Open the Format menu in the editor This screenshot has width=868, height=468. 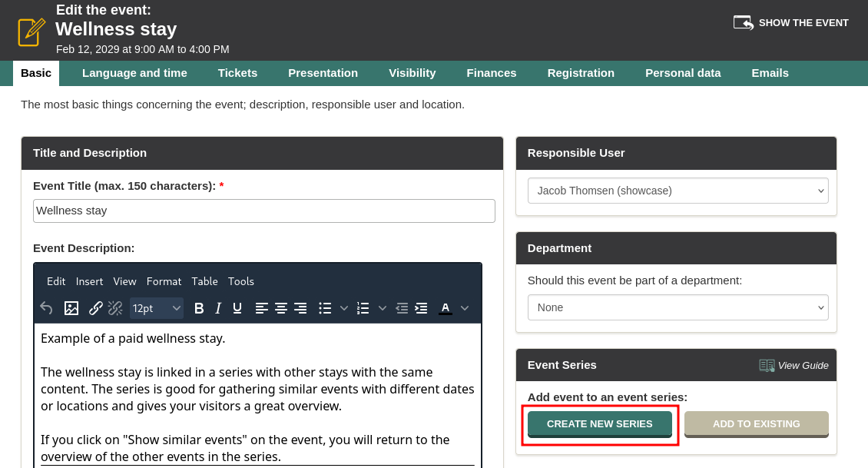pyautogui.click(x=164, y=281)
